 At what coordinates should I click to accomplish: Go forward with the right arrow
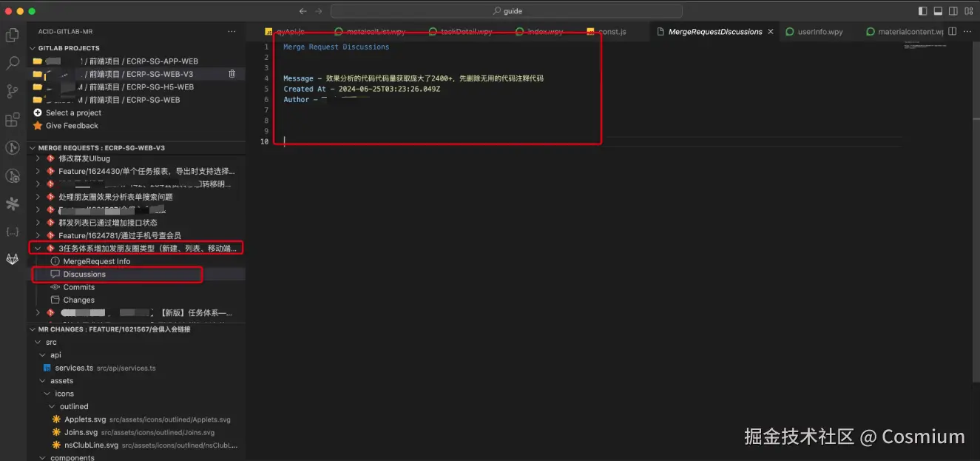pos(319,11)
